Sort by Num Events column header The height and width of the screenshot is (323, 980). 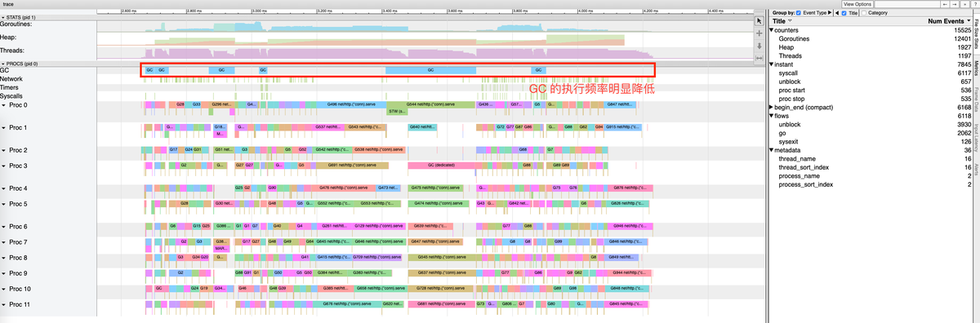(x=947, y=21)
